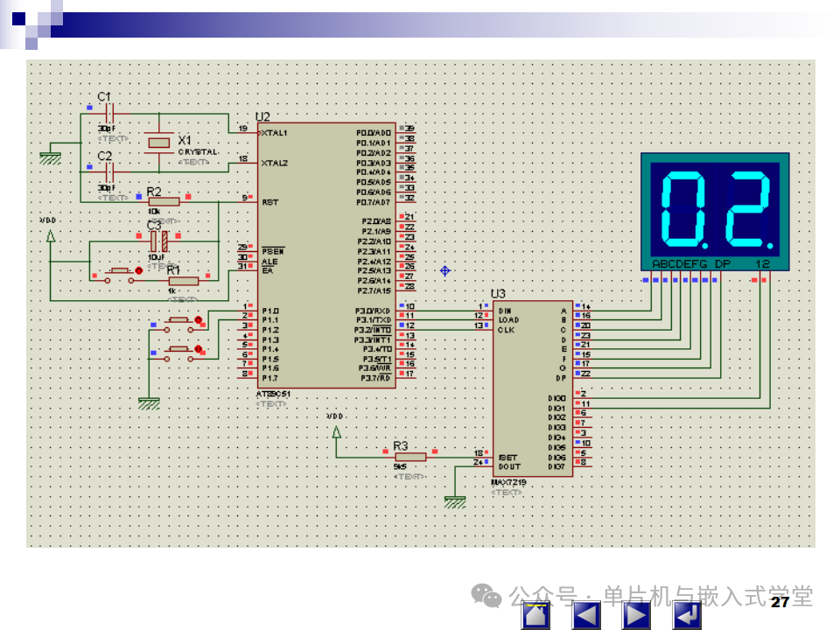Click the AT89C51 part name text
The width and height of the screenshot is (840, 630).
click(x=273, y=394)
